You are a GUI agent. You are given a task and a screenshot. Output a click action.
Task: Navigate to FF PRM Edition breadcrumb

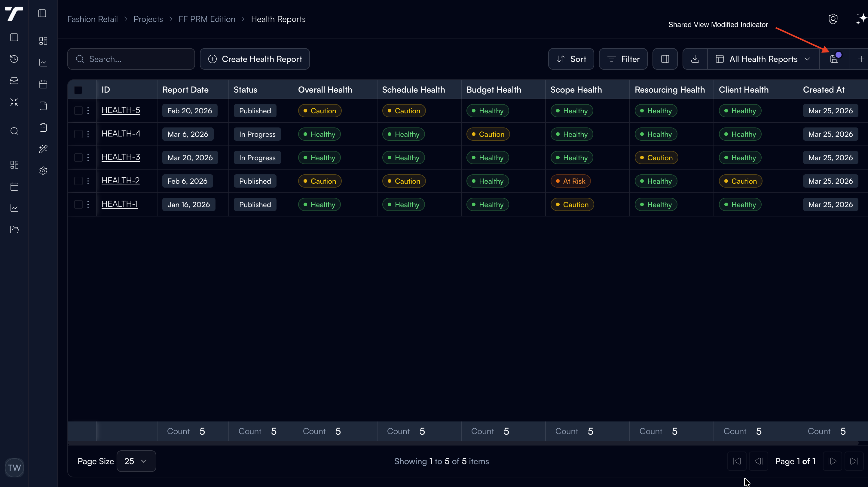[x=207, y=19]
